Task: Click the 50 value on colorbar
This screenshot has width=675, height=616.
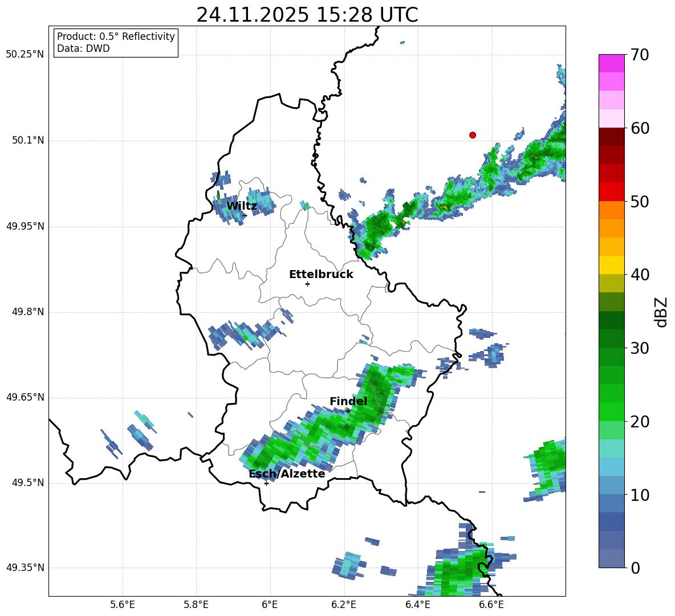Action: tap(640, 201)
